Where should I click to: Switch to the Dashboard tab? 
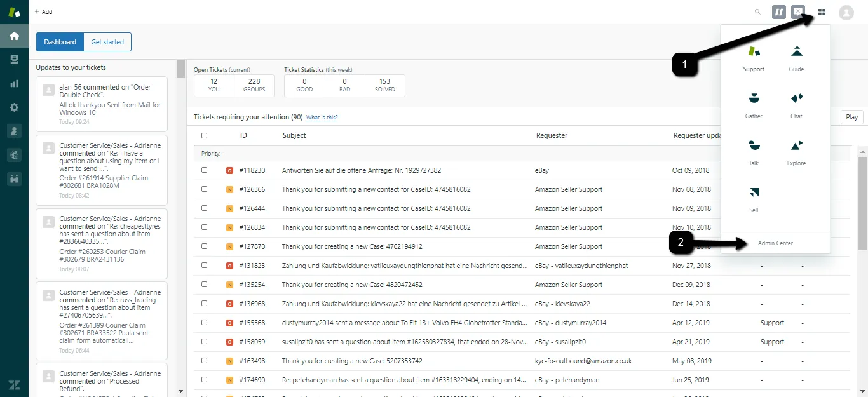(60, 42)
